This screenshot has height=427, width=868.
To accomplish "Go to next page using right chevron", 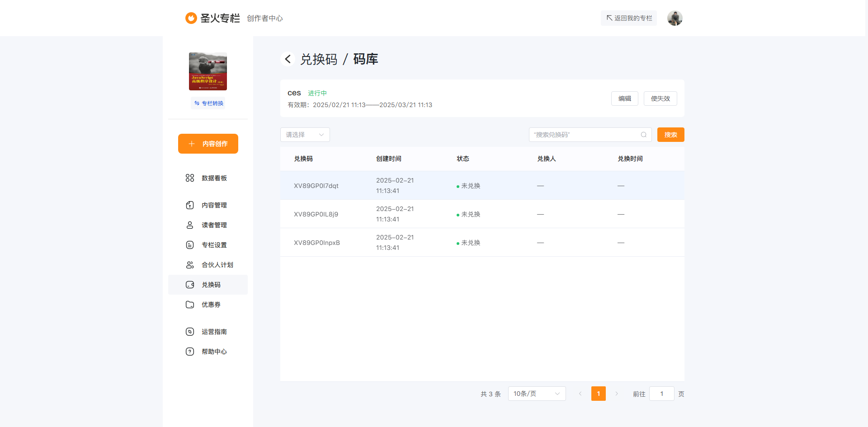I will (x=616, y=394).
